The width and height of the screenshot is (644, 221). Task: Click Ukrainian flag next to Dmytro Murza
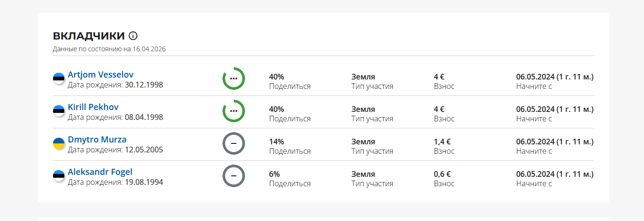[59, 144]
